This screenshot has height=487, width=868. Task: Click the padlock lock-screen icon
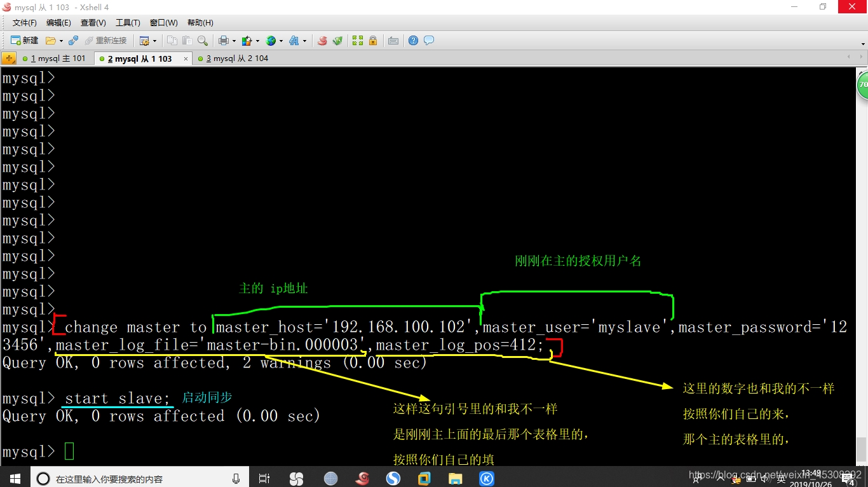click(x=373, y=41)
